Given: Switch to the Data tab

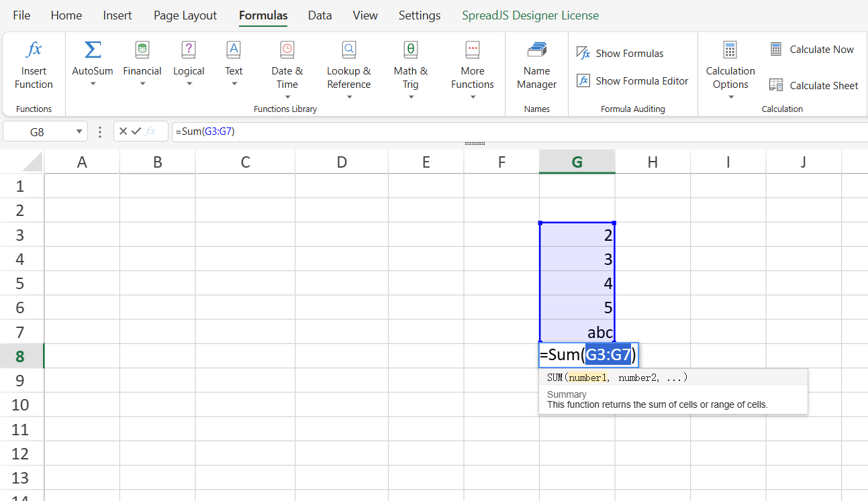Looking at the screenshot, I should pos(320,15).
